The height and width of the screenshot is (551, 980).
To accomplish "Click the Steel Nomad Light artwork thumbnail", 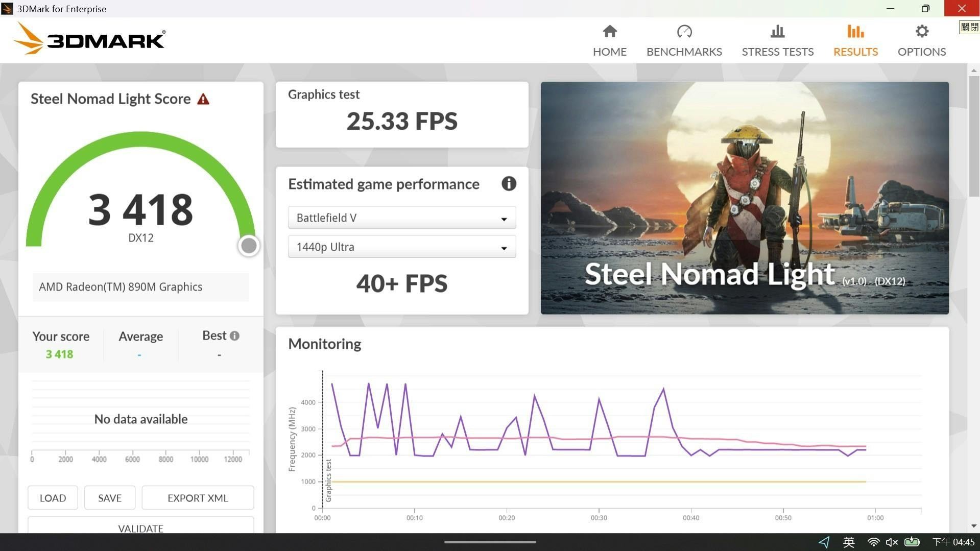I will (x=745, y=198).
